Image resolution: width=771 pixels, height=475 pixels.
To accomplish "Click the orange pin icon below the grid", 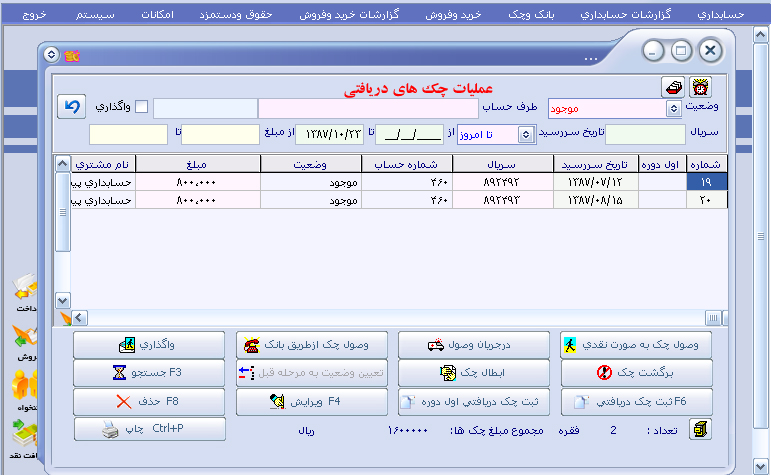I will click(x=65, y=318).
